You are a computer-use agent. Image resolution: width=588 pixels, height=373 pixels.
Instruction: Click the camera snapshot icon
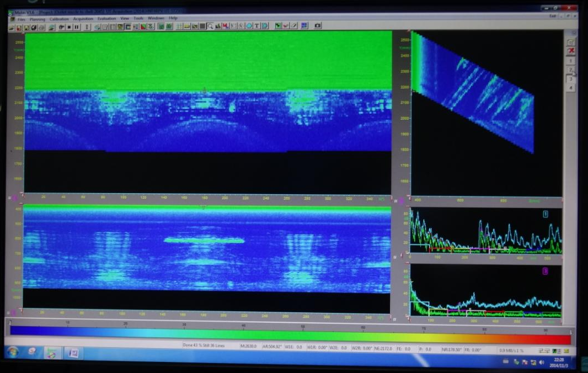point(318,25)
